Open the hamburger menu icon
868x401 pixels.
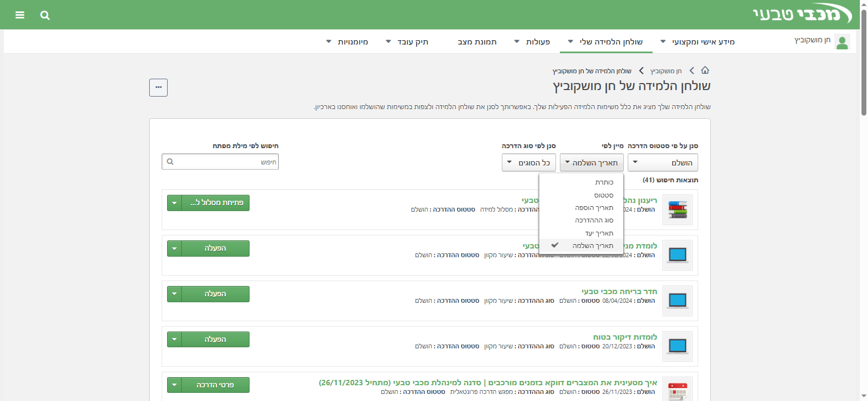coord(20,15)
